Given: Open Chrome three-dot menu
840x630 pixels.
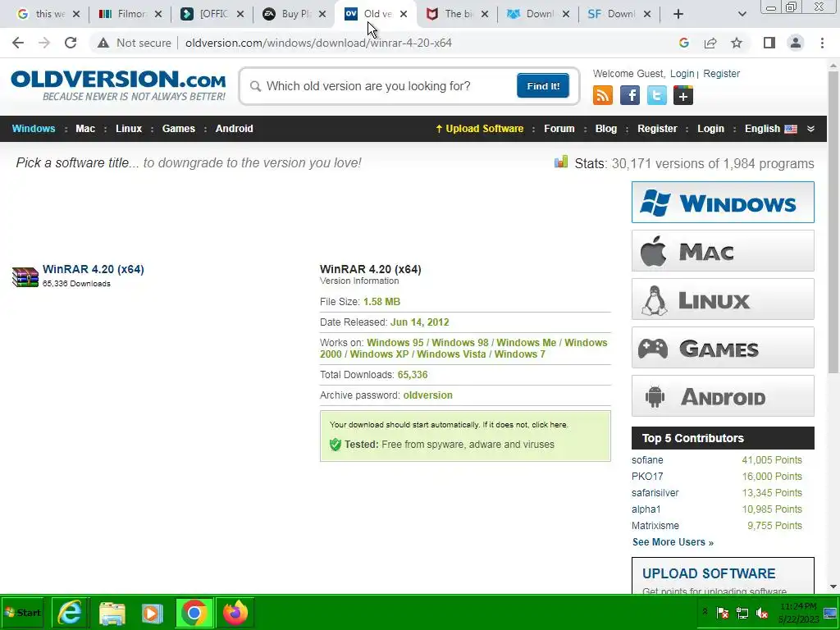Looking at the screenshot, I should (x=822, y=43).
